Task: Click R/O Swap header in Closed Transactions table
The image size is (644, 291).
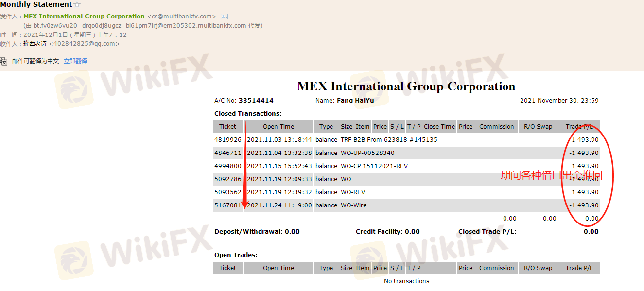Action: 538,127
